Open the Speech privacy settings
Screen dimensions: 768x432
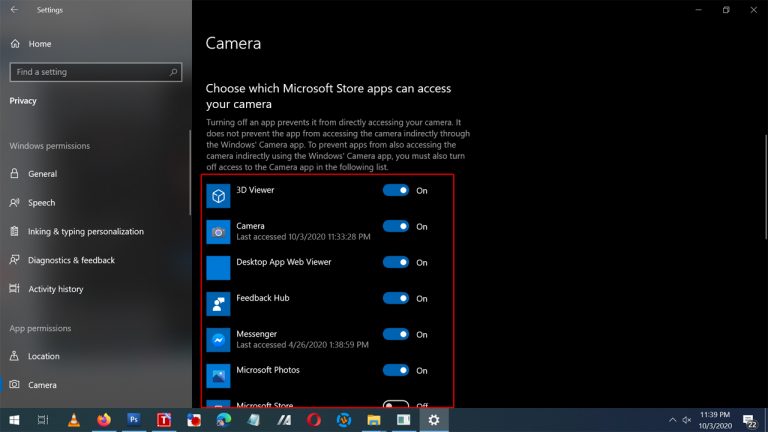(x=42, y=203)
